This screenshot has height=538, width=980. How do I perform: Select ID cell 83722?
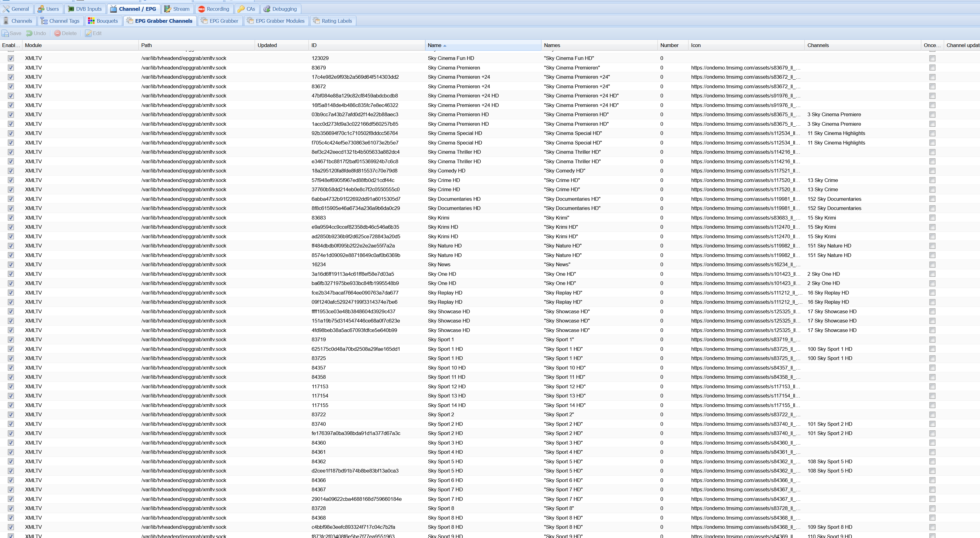367,415
